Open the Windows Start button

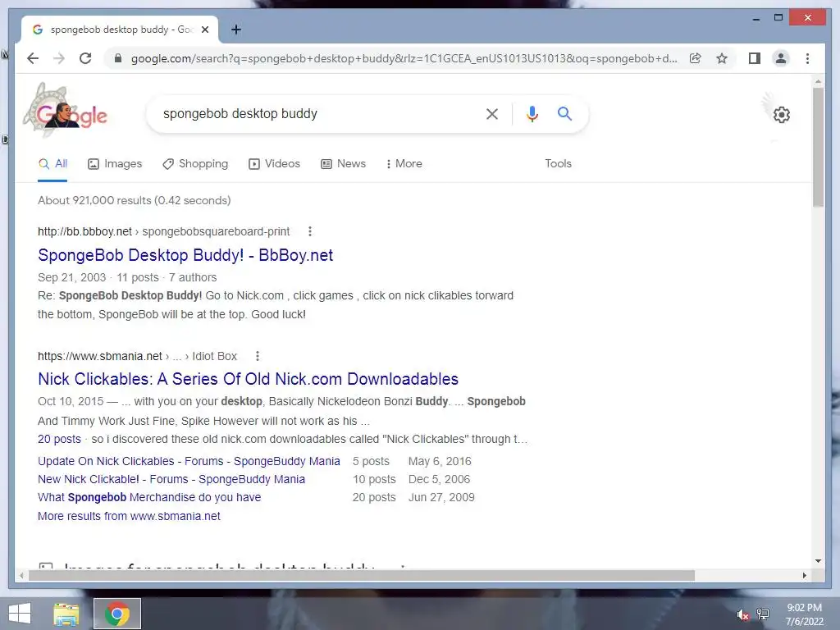(x=20, y=614)
